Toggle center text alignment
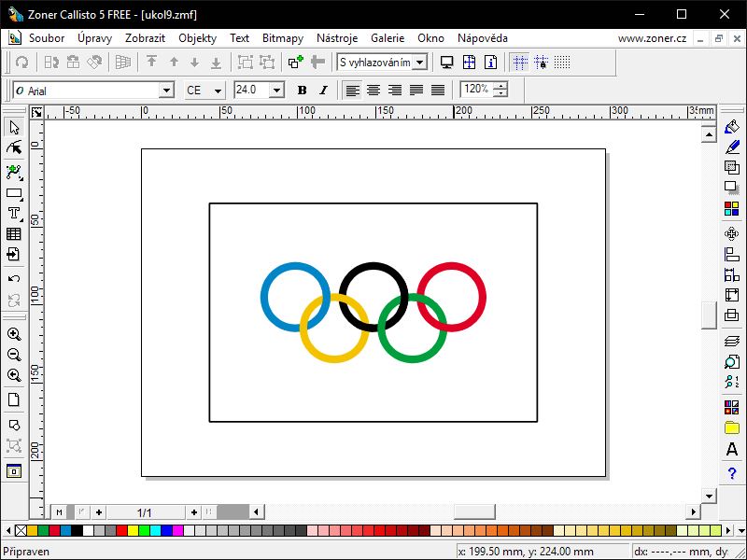Viewport: 747px width, 560px height. [373, 90]
